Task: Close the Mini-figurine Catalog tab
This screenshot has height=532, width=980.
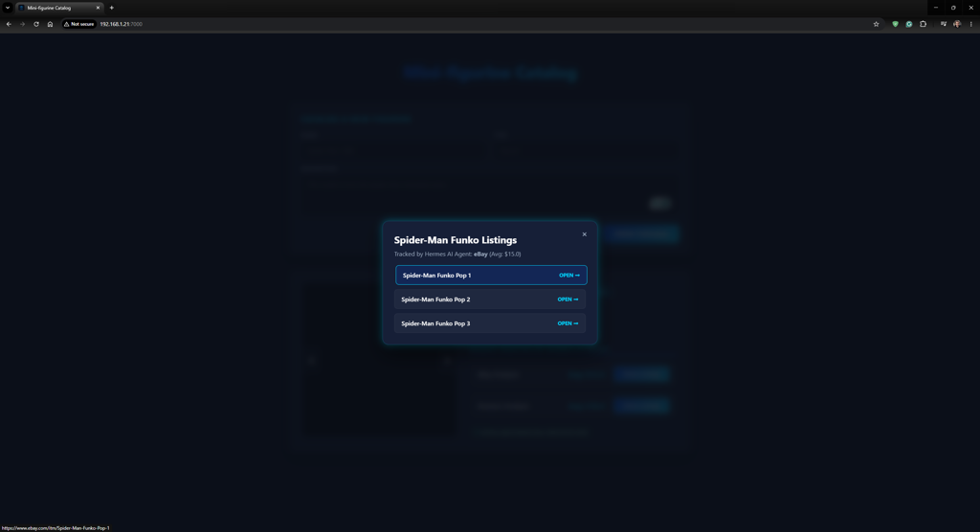Action: tap(98, 8)
